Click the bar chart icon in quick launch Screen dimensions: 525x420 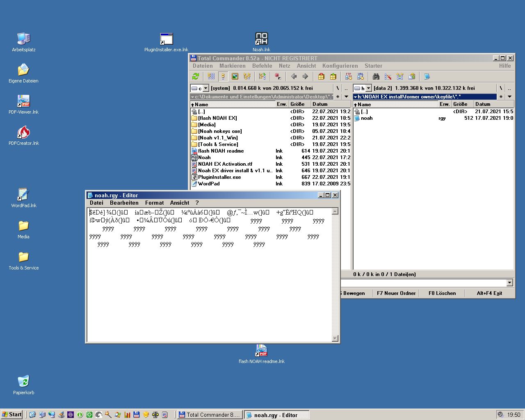click(x=127, y=415)
